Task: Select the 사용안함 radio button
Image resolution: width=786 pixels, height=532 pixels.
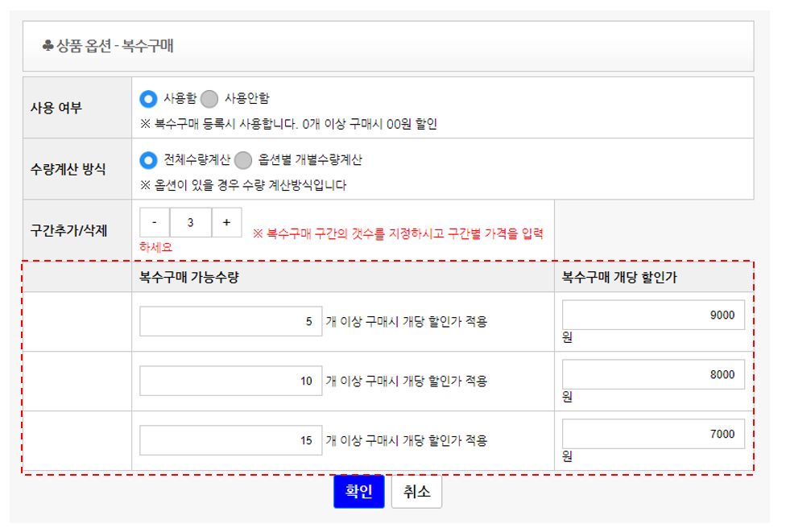Action: (209, 99)
